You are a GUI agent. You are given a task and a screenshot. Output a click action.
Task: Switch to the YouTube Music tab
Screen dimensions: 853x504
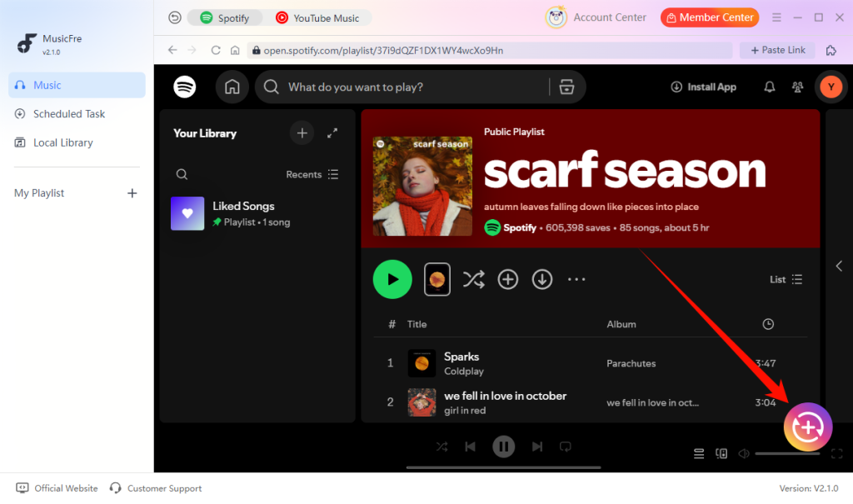(317, 18)
